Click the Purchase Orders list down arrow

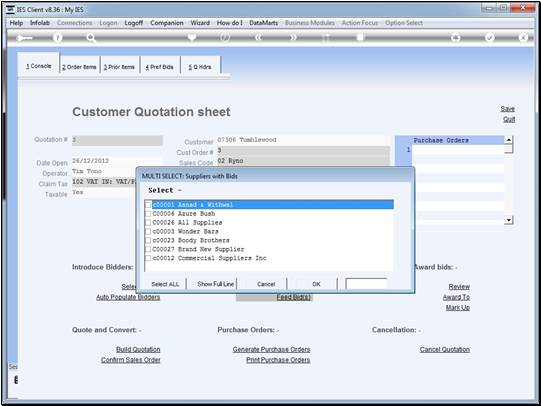pyautogui.click(x=509, y=220)
